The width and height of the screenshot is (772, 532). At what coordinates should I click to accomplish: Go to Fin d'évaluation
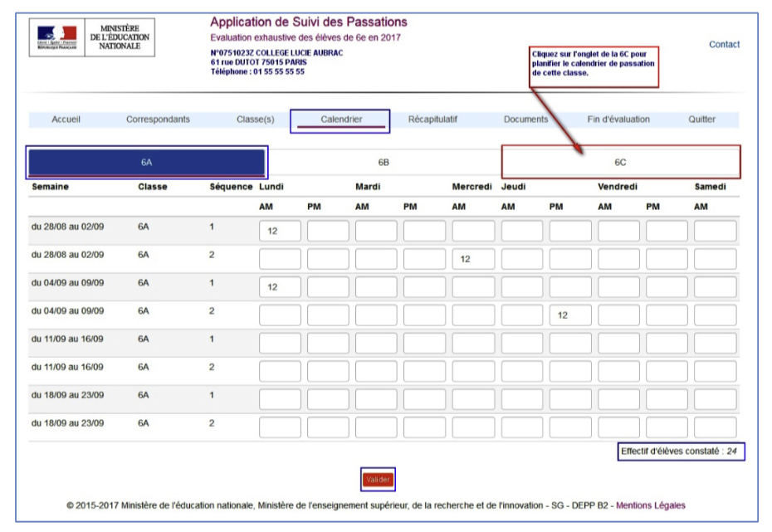click(618, 119)
